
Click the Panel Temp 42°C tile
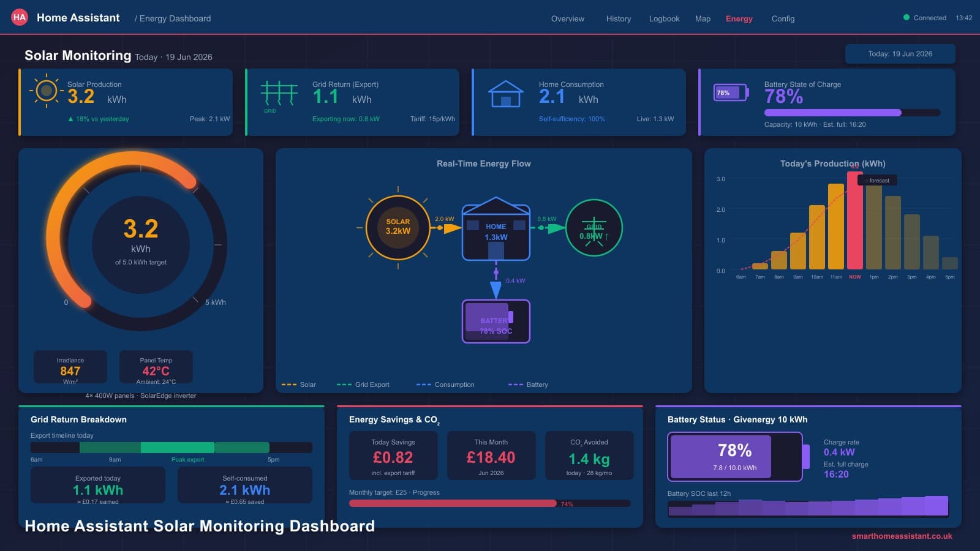156,367
